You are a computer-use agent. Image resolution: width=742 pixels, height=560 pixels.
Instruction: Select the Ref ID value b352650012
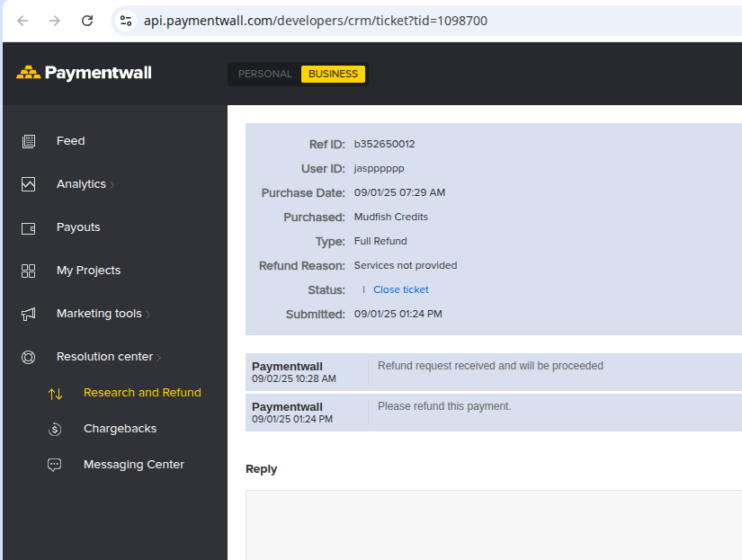point(384,144)
